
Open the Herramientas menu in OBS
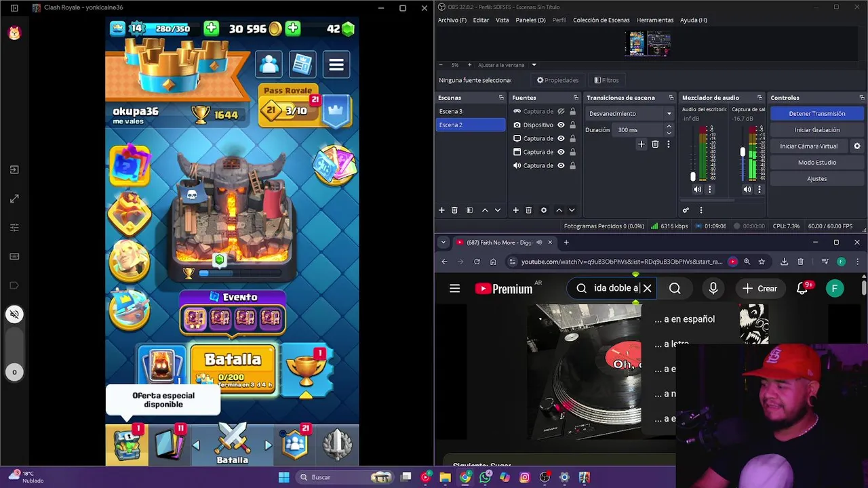click(654, 20)
